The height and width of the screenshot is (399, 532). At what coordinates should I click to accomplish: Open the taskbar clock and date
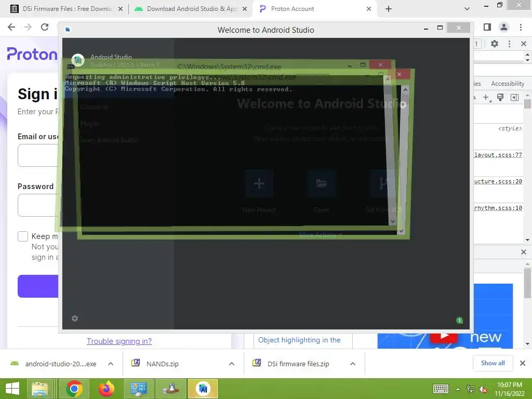coord(510,389)
